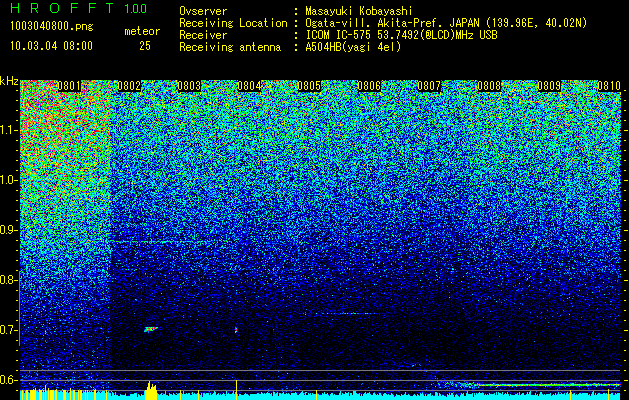The width and height of the screenshot is (629, 400).
Task: Click the 0807 time marker
Action: (x=429, y=86)
